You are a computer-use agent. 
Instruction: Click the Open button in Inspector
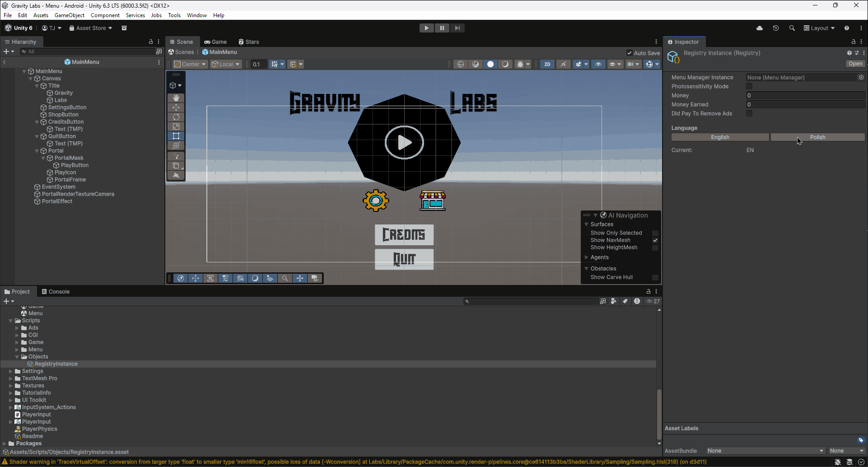tap(855, 64)
